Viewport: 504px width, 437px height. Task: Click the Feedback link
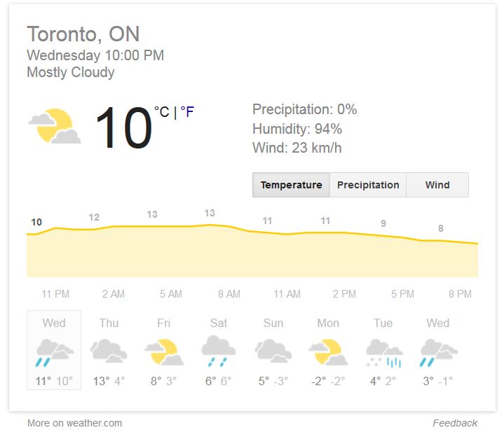tap(455, 423)
